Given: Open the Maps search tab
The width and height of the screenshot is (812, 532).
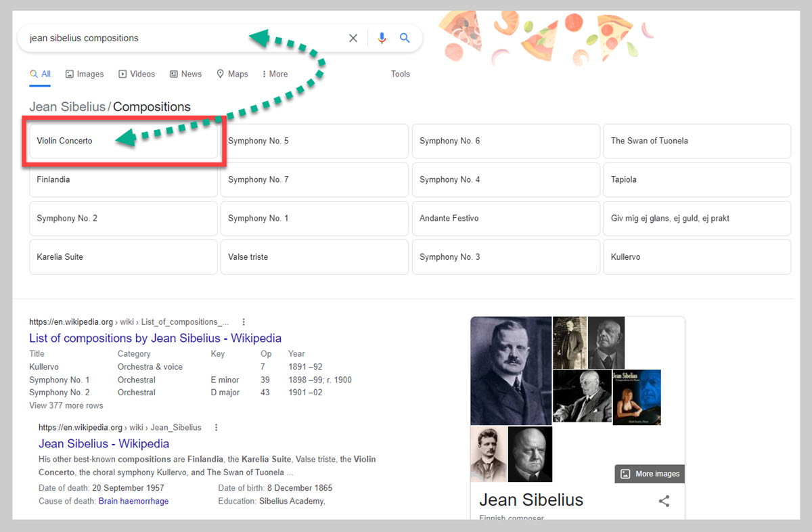Looking at the screenshot, I should point(232,74).
